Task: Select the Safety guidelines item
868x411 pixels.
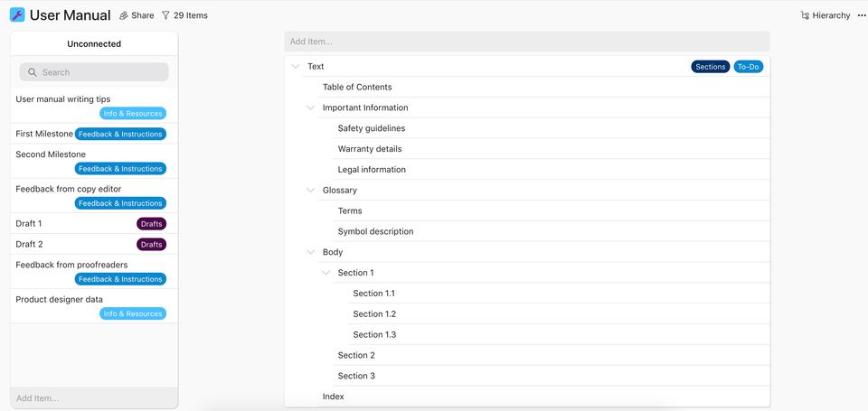Action: pos(372,128)
